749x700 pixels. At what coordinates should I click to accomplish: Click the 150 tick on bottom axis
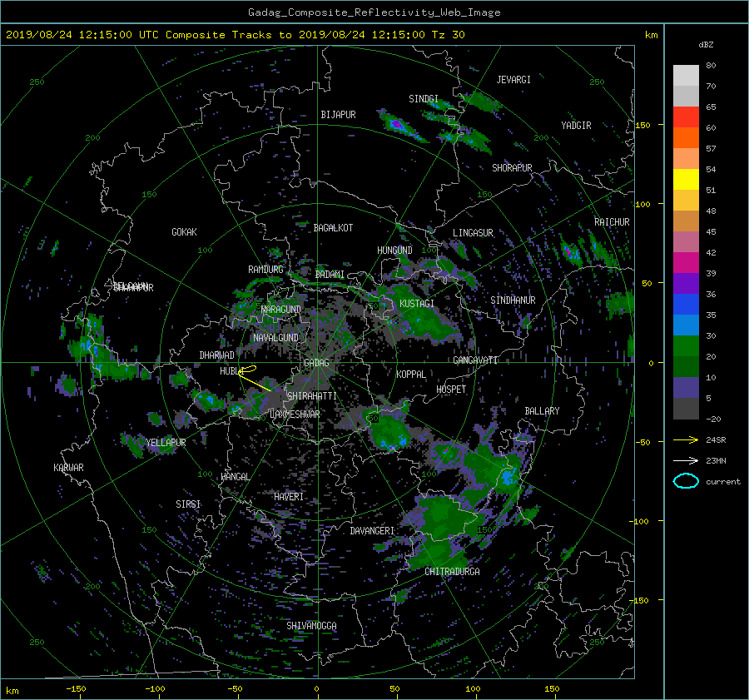click(x=552, y=688)
